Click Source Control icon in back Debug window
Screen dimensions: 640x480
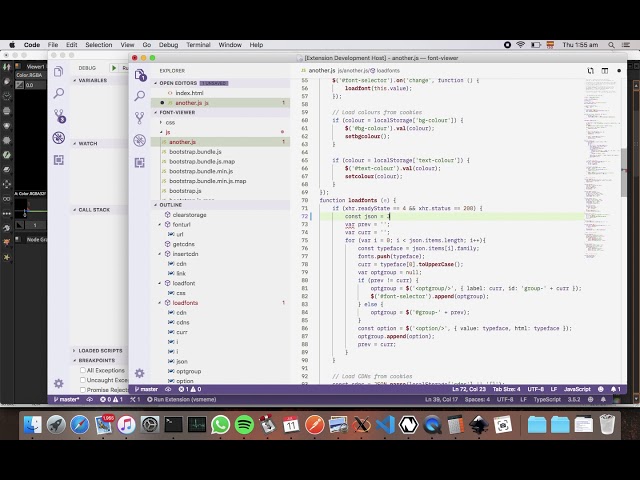click(x=60, y=116)
